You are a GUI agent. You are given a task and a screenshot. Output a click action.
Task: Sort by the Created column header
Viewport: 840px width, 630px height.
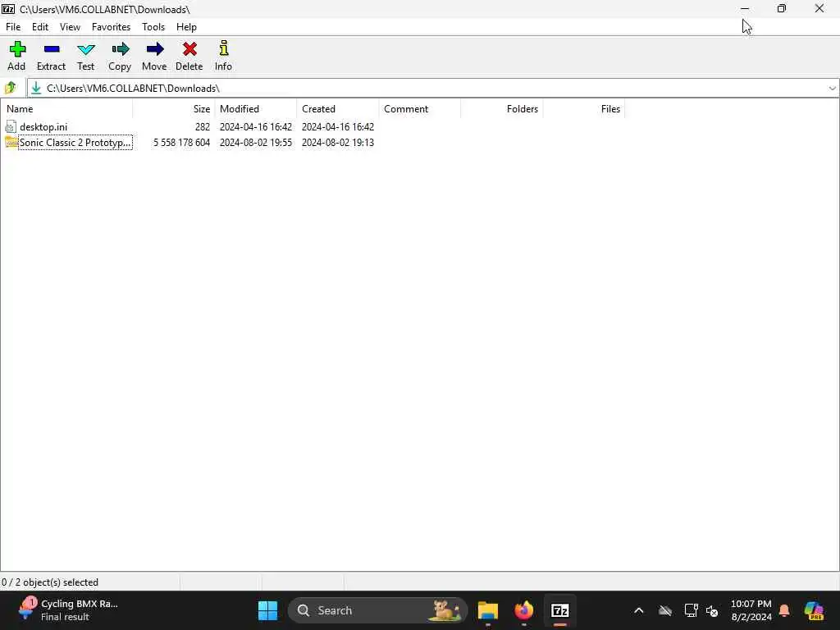pyautogui.click(x=337, y=109)
